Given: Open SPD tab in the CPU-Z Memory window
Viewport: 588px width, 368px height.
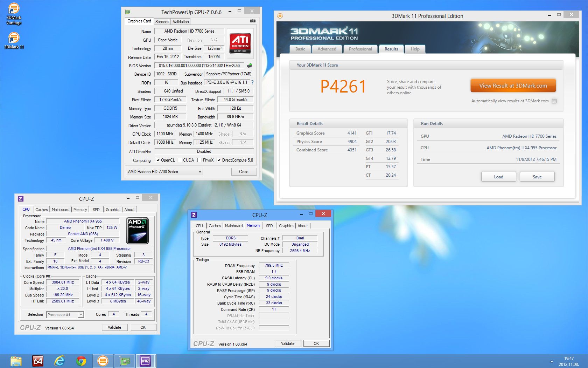Looking at the screenshot, I should 269,226.
